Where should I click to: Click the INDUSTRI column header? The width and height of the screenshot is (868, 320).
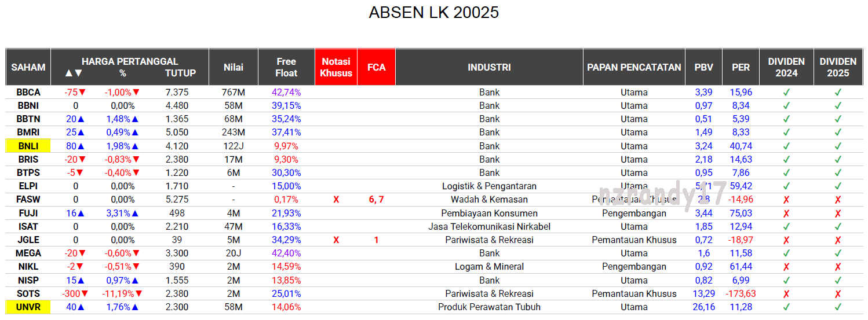point(489,67)
